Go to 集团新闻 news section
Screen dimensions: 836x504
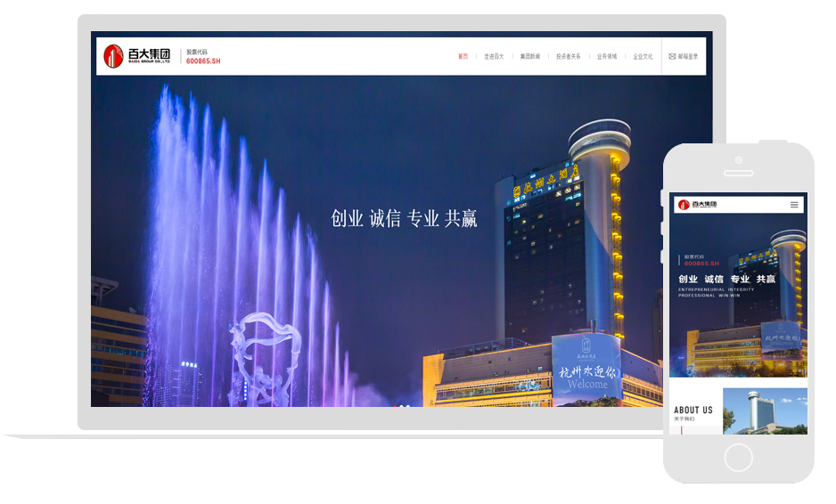coord(530,56)
